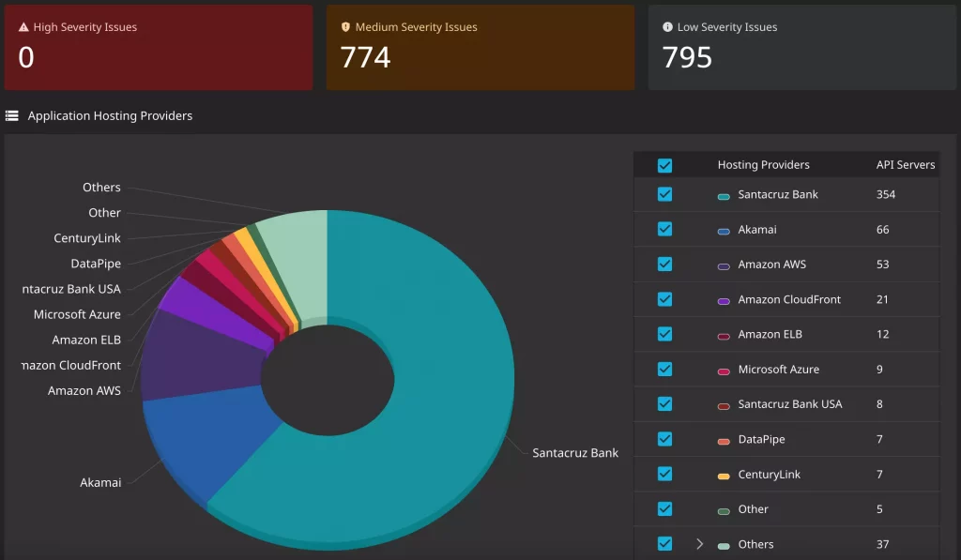Click the Amazon AWS chart label
The image size is (961, 560).
pos(84,391)
